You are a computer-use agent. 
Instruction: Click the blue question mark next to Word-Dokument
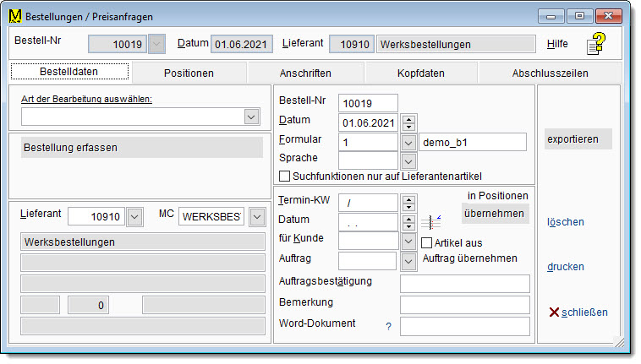388,326
